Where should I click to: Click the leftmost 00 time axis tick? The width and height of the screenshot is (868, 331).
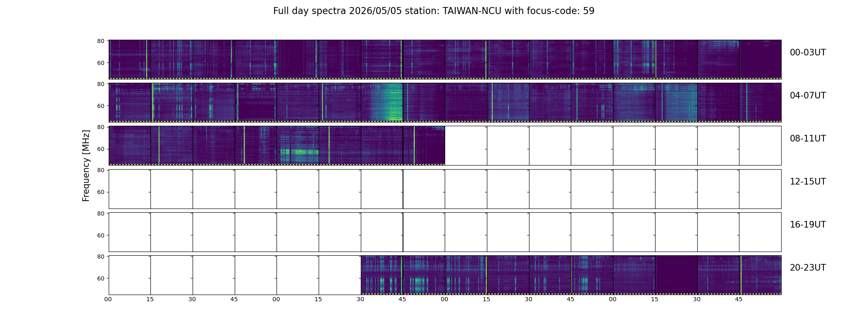108,300
